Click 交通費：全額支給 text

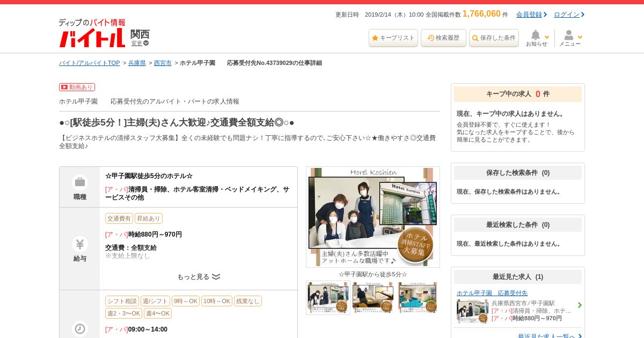131,248
